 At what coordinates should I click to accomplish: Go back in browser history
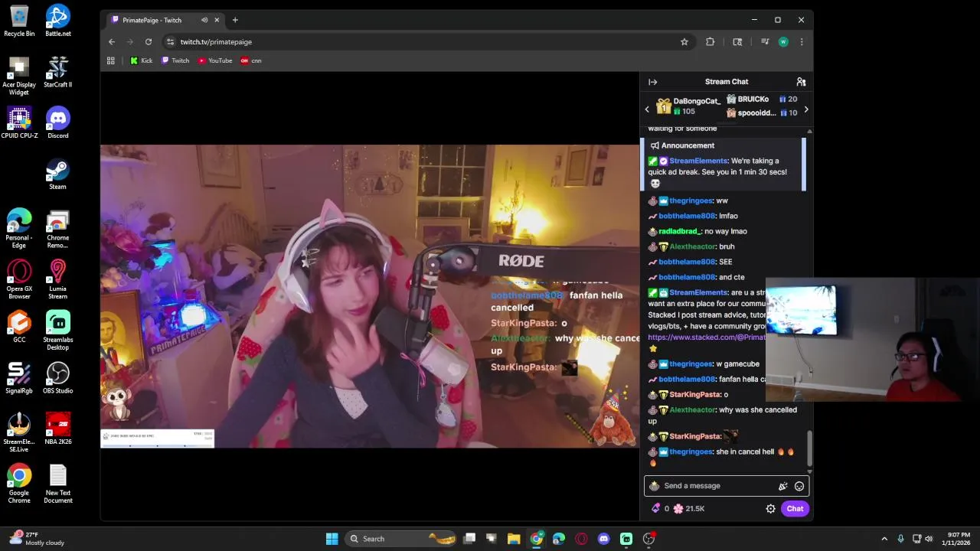[x=112, y=42]
